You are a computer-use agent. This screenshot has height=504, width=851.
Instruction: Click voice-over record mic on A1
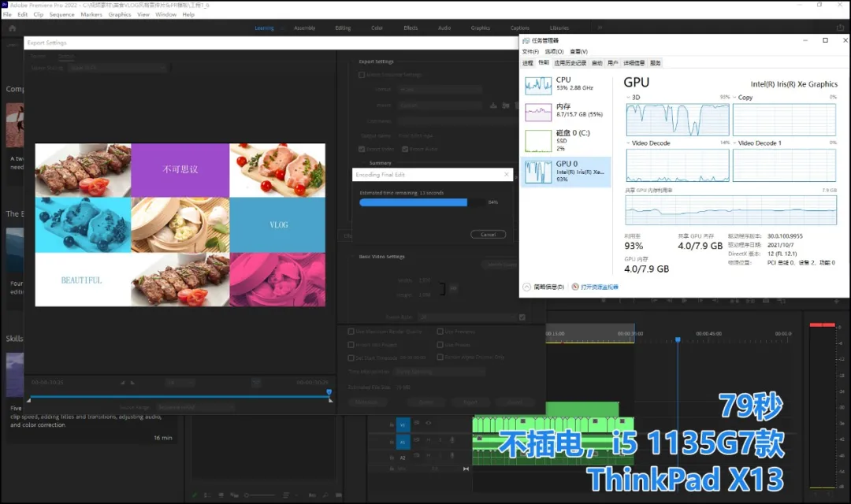click(x=452, y=440)
